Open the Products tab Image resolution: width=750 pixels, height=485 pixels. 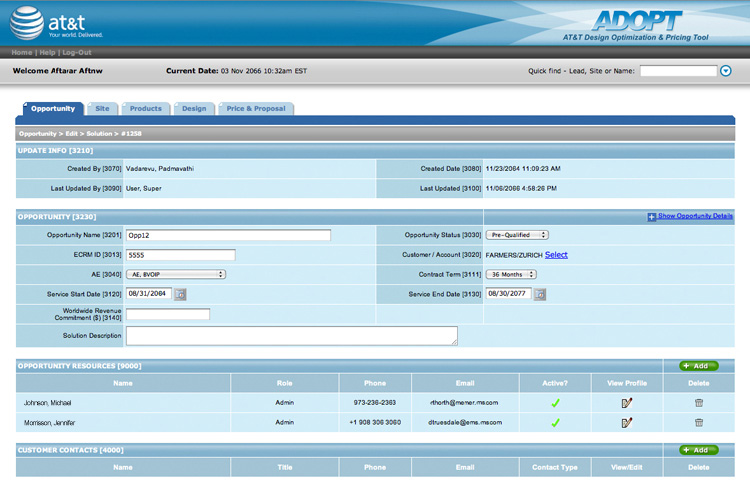pyautogui.click(x=146, y=109)
